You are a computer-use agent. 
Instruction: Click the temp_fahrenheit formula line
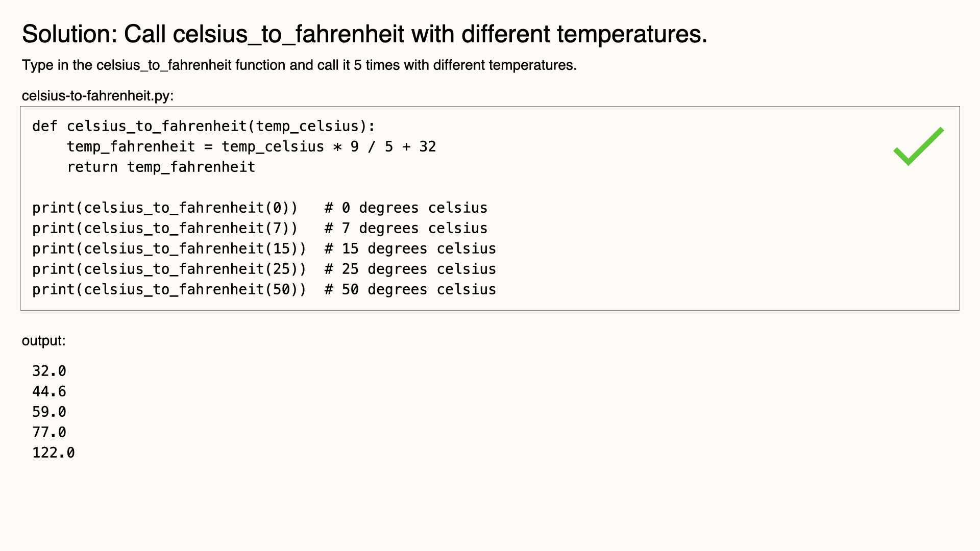(252, 147)
